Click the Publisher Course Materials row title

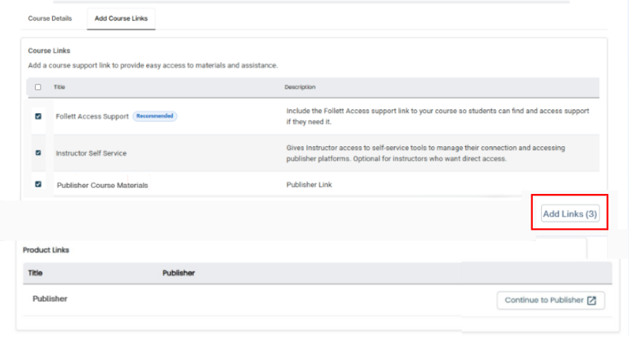(x=102, y=185)
